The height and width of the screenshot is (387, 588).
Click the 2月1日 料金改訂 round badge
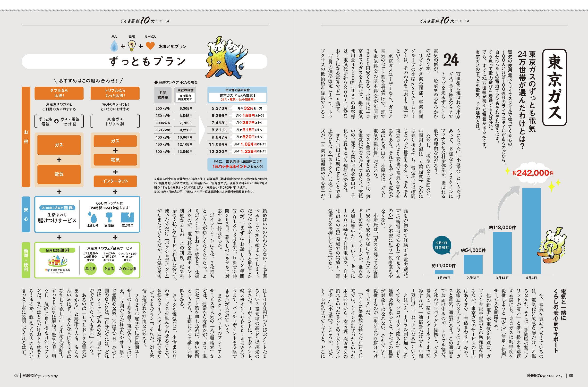pyautogui.click(x=442, y=245)
